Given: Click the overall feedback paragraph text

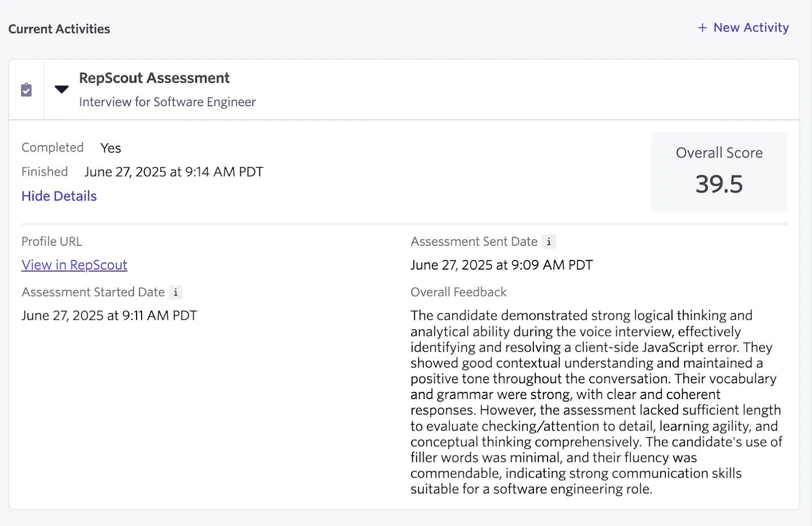Looking at the screenshot, I should pyautogui.click(x=596, y=402).
